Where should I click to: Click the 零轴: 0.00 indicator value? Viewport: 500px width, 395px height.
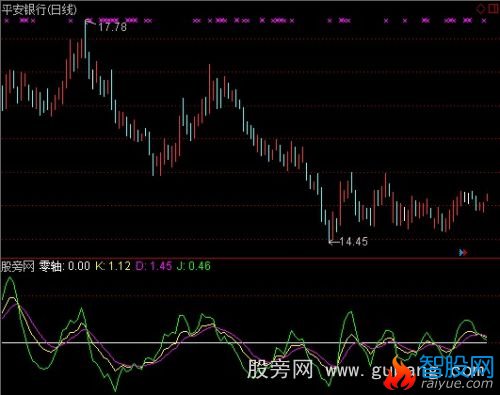pos(65,266)
